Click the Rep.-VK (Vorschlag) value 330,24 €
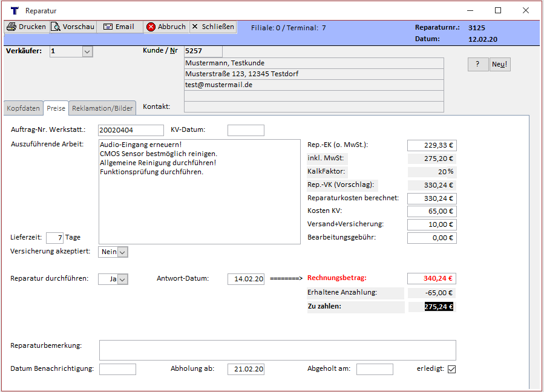The height and width of the screenshot is (392, 544). 432,185
